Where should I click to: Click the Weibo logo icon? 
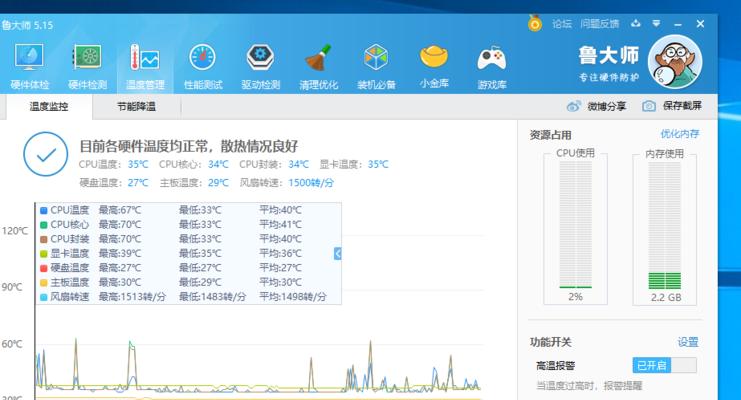coord(573,106)
